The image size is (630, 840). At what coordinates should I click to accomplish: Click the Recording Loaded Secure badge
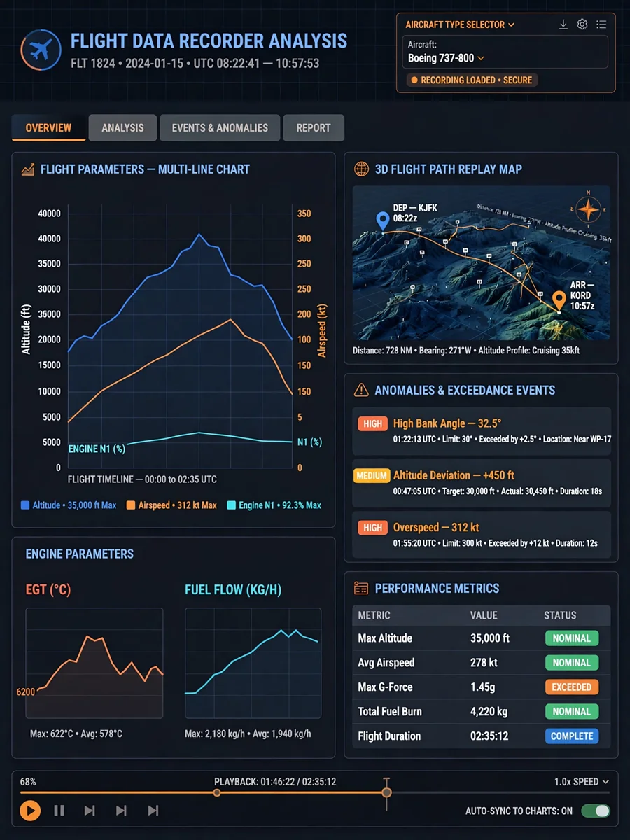click(472, 80)
